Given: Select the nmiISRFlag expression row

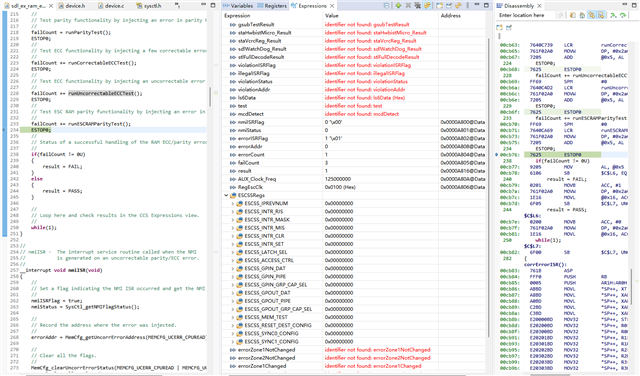Looking at the screenshot, I should [x=354, y=122].
